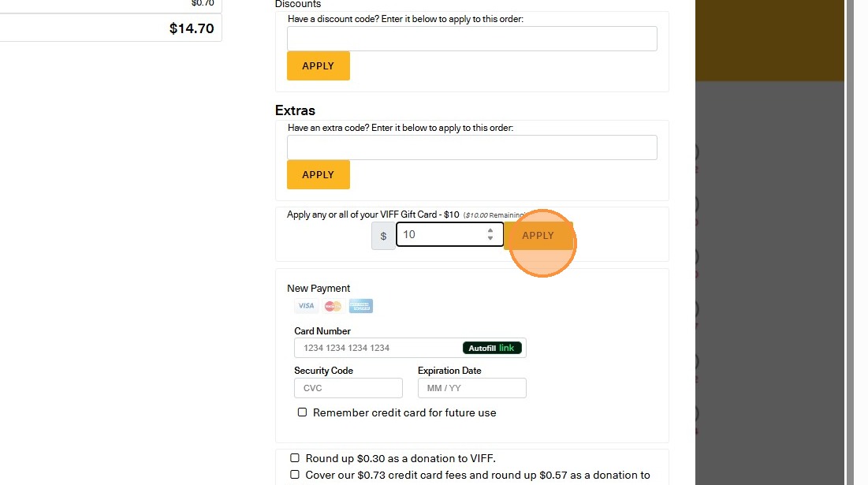Click the page's vertical scrollbar
The width and height of the screenshot is (868, 485).
pos(849,237)
